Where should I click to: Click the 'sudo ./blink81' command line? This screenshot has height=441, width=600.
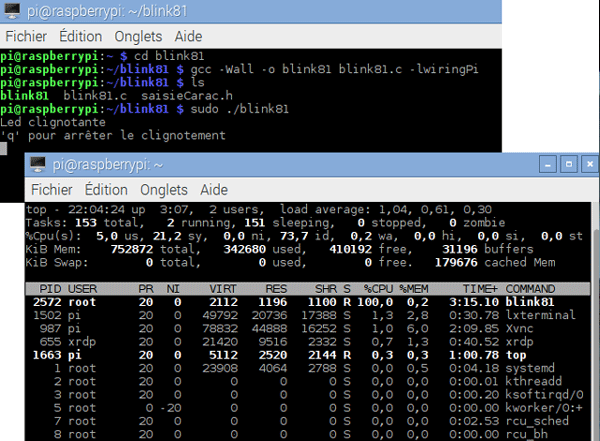click(239, 109)
